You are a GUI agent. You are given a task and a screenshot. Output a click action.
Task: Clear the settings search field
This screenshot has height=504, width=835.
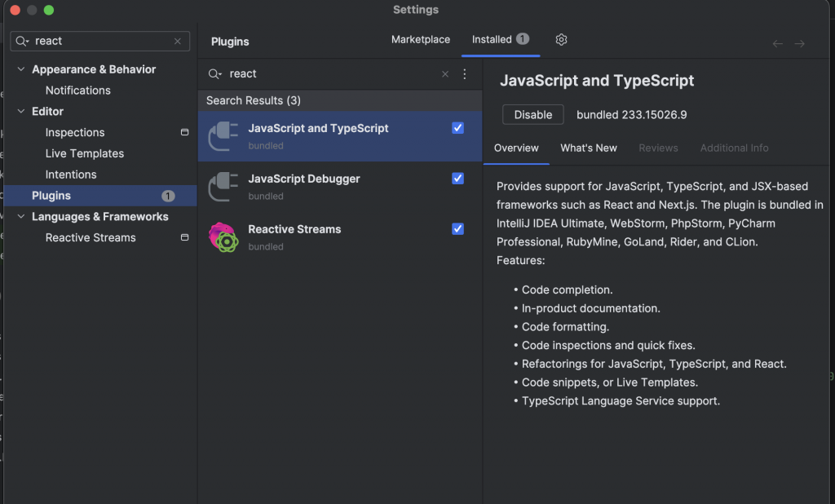coord(177,41)
